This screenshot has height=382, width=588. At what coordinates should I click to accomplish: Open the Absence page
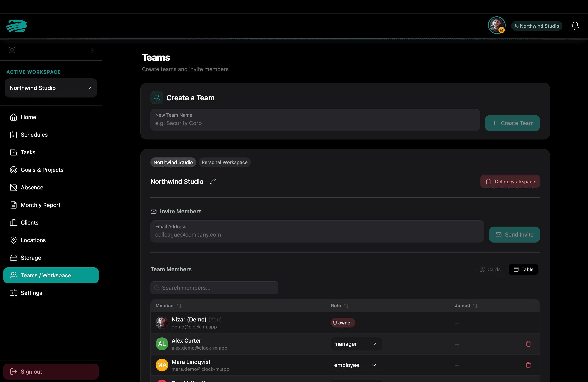pyautogui.click(x=51, y=187)
